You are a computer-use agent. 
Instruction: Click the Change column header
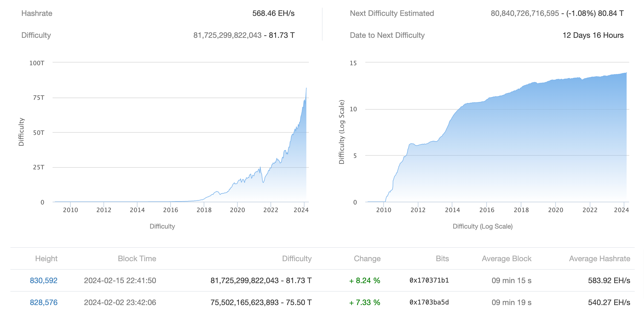coord(367,258)
